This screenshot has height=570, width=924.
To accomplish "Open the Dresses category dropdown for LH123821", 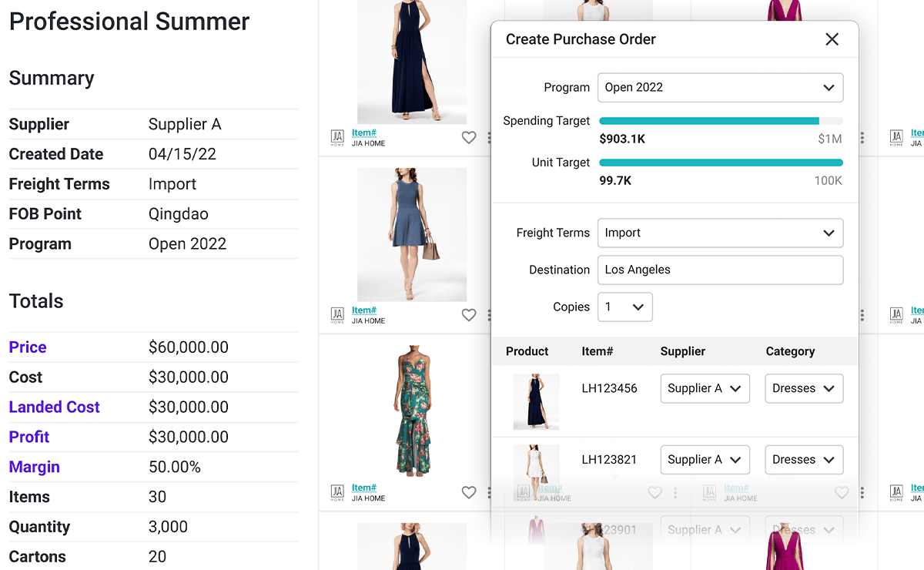I will pyautogui.click(x=804, y=459).
